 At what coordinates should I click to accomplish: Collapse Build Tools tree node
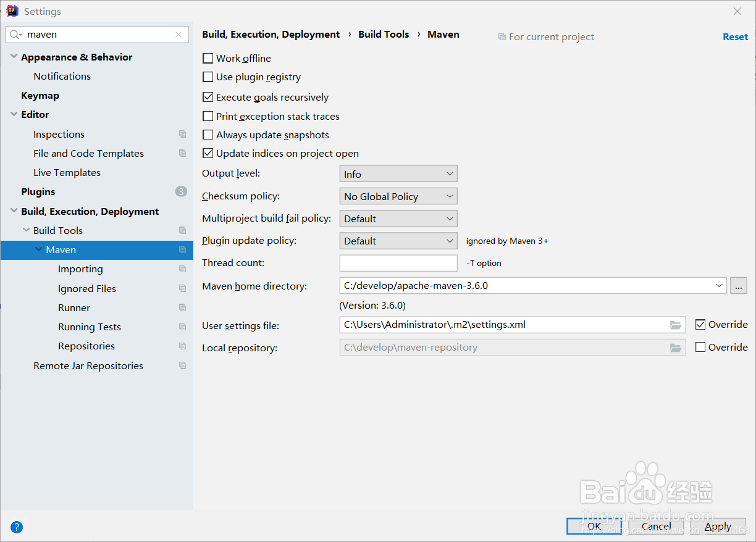point(26,230)
